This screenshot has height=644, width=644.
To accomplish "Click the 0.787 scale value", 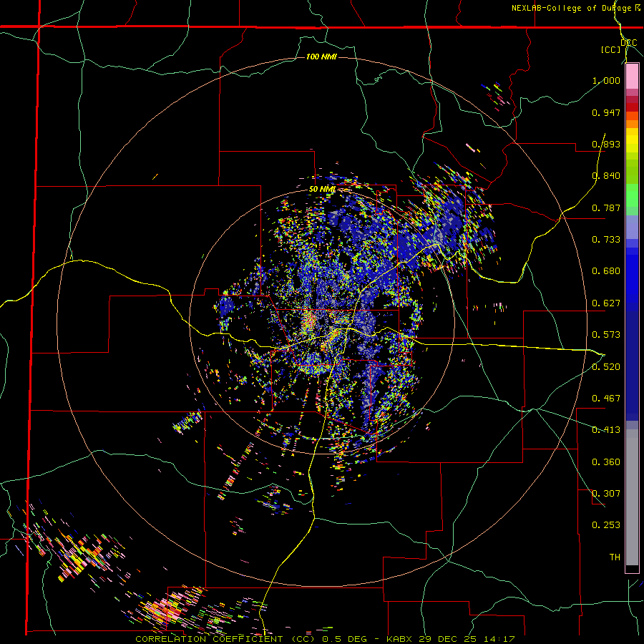I will [x=606, y=208].
